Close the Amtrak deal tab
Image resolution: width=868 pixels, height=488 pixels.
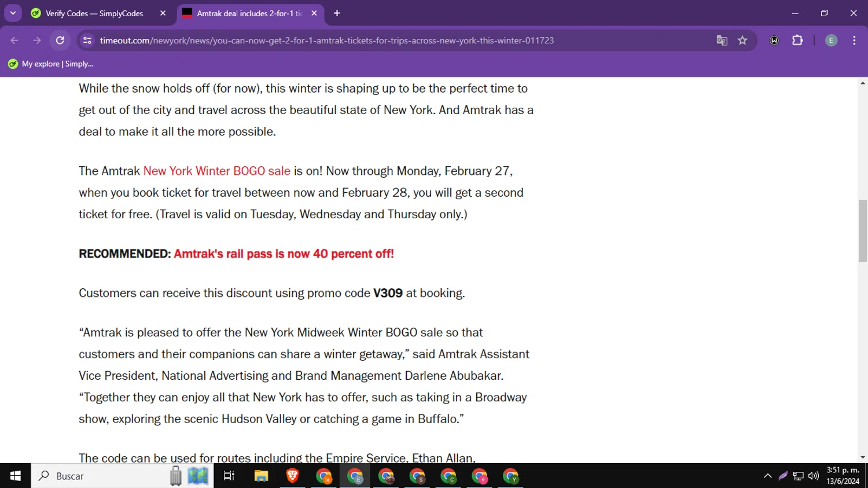coord(314,13)
